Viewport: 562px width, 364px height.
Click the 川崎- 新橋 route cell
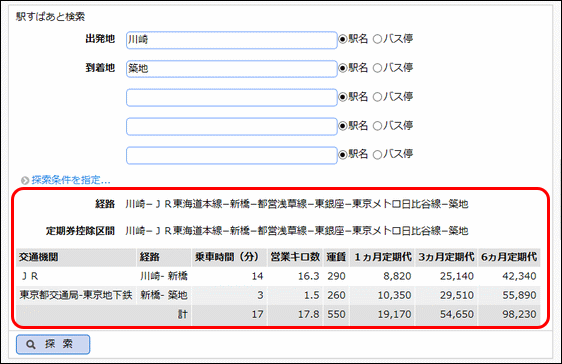[164, 276]
